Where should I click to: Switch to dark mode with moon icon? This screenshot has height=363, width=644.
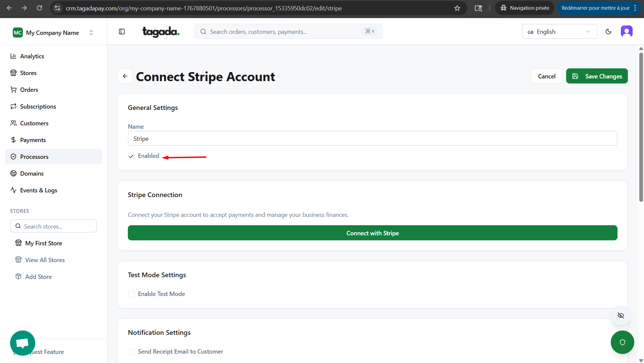608,32
